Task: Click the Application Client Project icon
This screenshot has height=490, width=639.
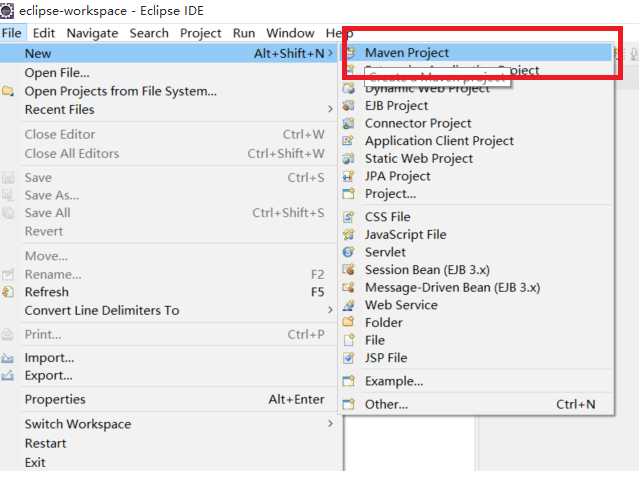Action: coord(349,141)
